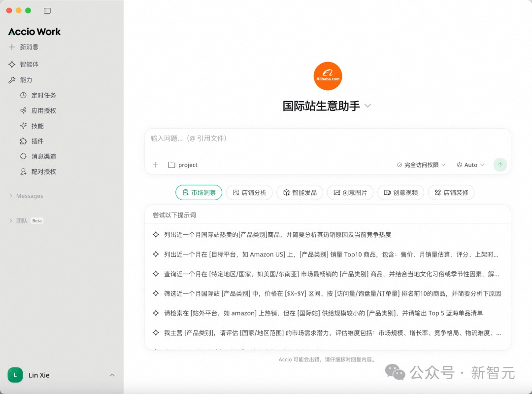Open 配对授权 pairing authorization

coord(43,172)
